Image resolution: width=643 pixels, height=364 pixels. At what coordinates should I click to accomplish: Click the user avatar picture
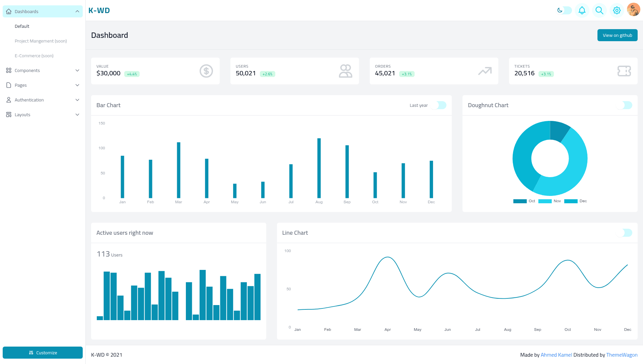tap(634, 10)
